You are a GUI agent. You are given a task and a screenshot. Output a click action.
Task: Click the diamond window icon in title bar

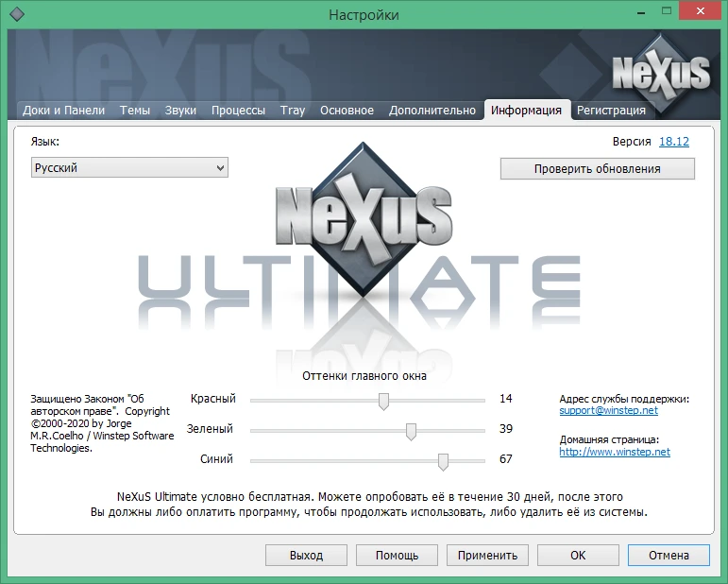pyautogui.click(x=17, y=14)
